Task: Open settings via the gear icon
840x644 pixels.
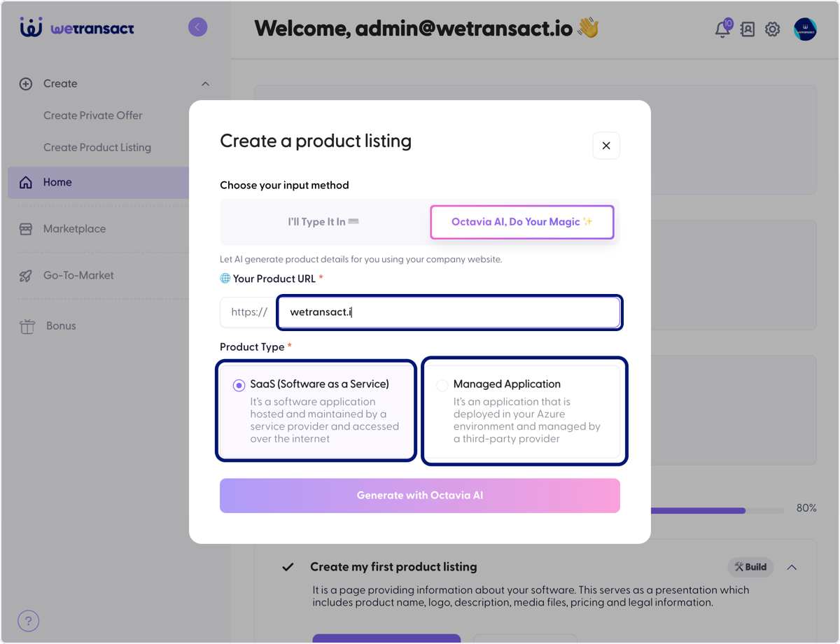Action: point(773,29)
